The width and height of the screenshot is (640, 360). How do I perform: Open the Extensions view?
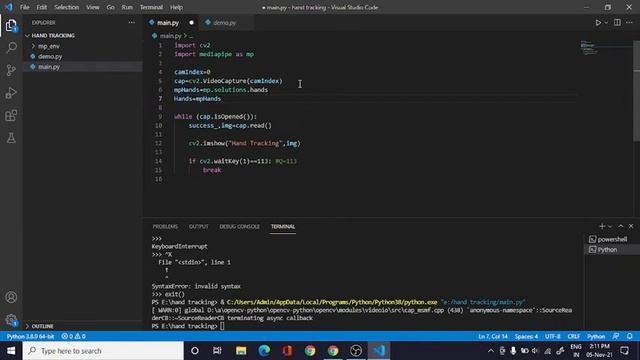[11, 116]
